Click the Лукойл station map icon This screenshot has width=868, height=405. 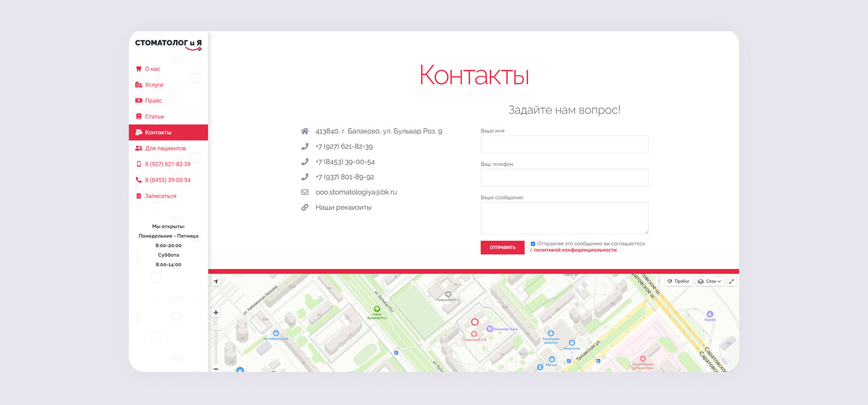point(710,314)
